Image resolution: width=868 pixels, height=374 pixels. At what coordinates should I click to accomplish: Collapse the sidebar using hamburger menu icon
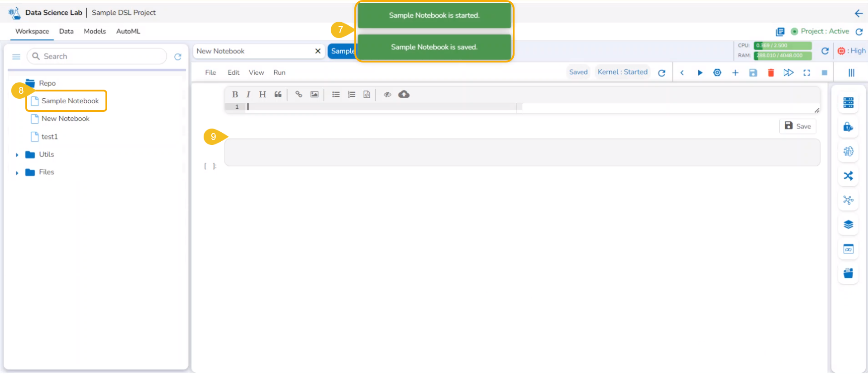[16, 57]
